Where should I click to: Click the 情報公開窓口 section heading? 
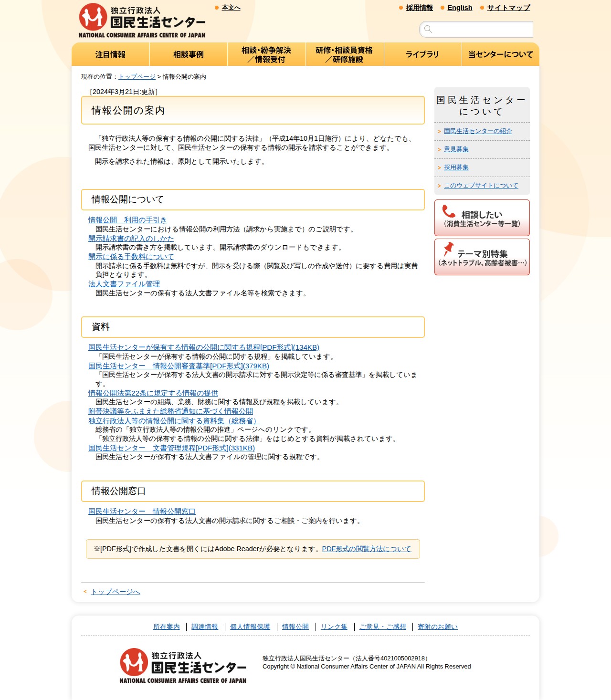coord(253,491)
